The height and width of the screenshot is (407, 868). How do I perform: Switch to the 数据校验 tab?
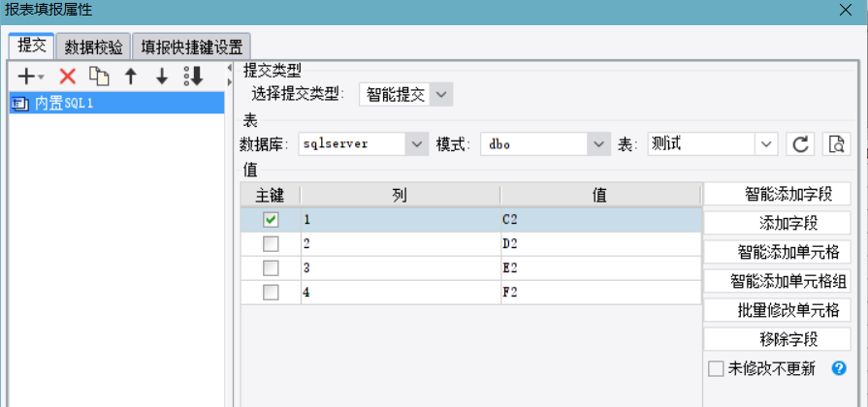(x=94, y=47)
